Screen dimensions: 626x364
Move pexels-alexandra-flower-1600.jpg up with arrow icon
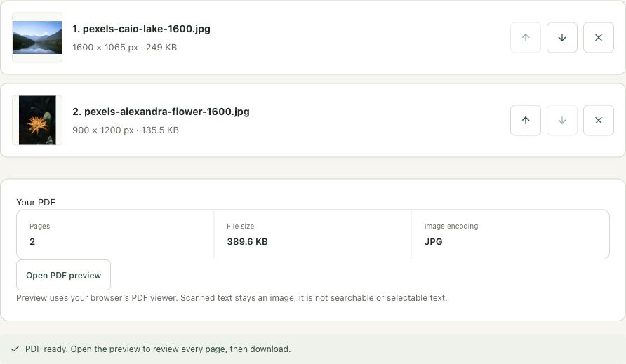(526, 120)
